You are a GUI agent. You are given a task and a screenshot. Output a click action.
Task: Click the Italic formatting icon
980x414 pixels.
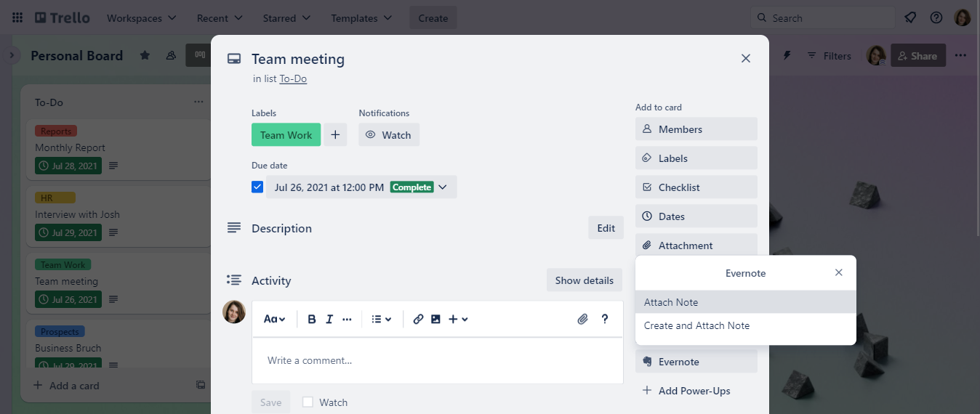(x=329, y=319)
